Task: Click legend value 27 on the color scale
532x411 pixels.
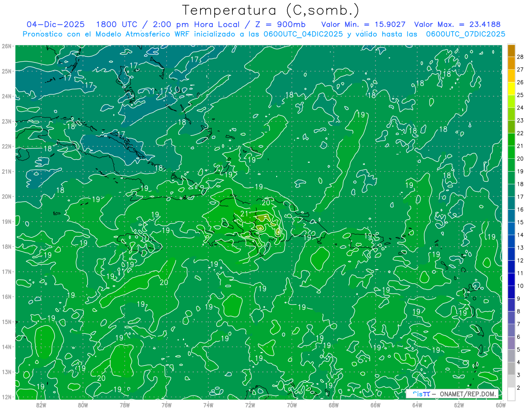Action: click(x=520, y=70)
